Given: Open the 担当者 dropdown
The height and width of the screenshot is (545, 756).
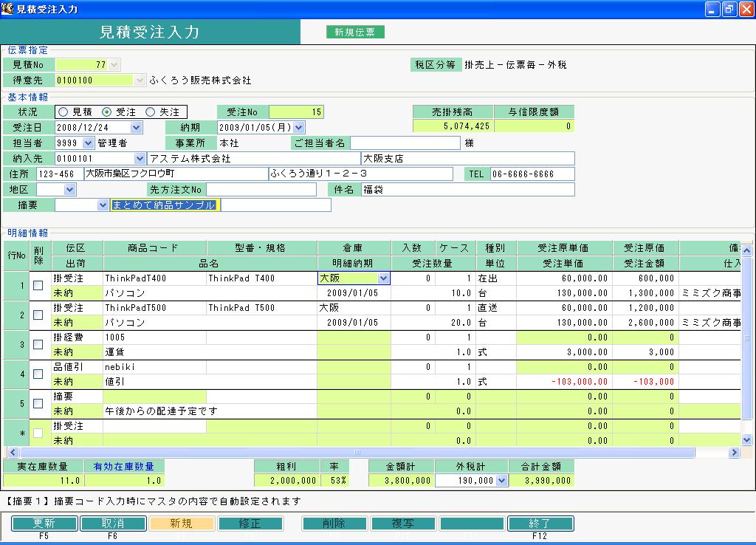Looking at the screenshot, I should coord(88,143).
